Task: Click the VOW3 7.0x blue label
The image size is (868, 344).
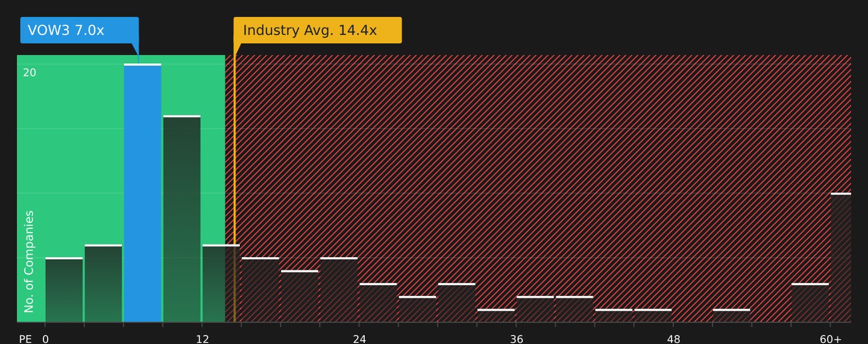Action: point(80,30)
